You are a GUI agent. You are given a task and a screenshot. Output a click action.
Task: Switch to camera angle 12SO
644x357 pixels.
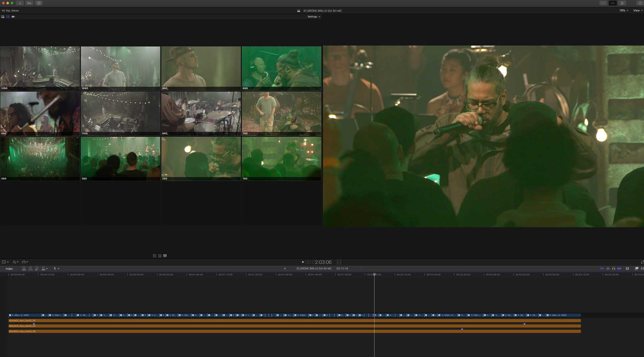coord(40,68)
